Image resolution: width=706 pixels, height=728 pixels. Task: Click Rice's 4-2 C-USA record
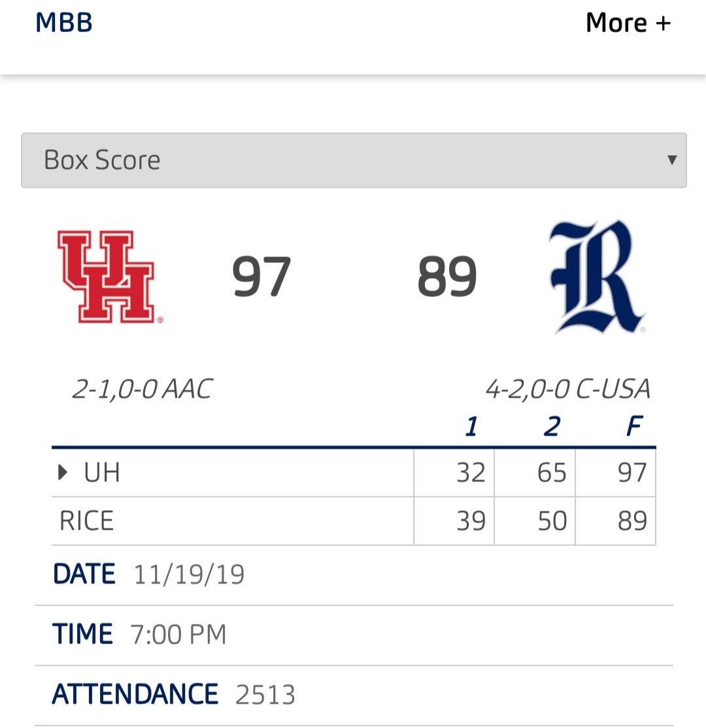click(x=568, y=389)
